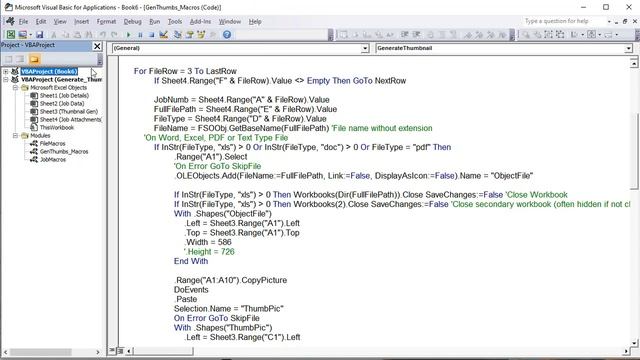The image size is (640, 360).
Task: Toggle Folders button in Project panel
Action: 34,60
